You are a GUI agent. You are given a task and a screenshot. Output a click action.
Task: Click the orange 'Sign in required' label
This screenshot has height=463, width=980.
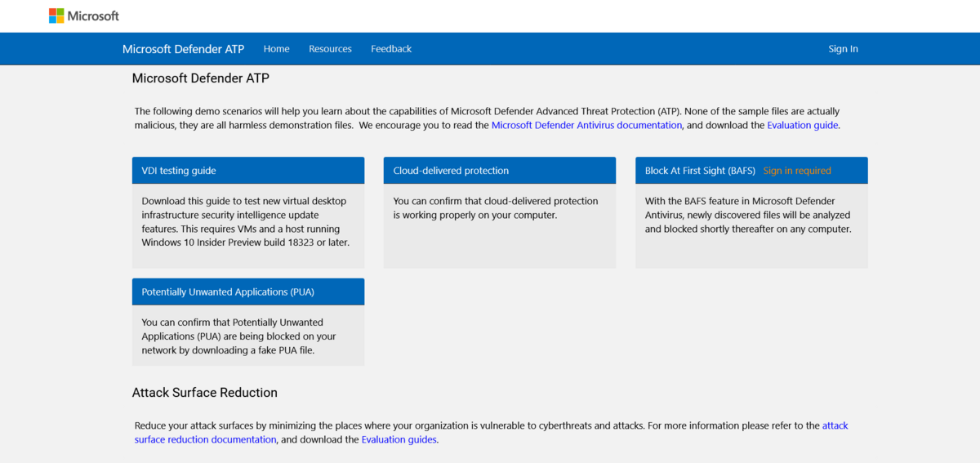(x=797, y=171)
